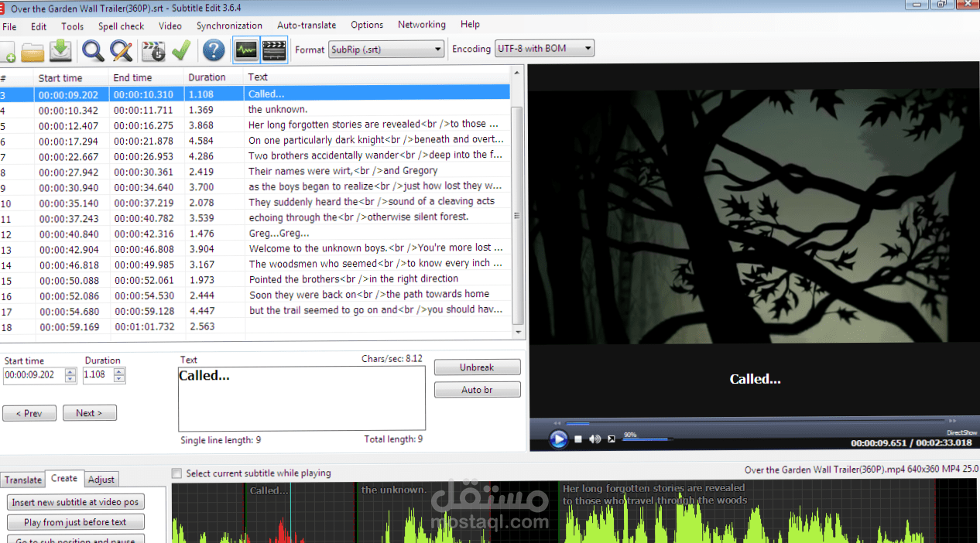The height and width of the screenshot is (543, 980).
Task: Open Visual sync clapperboard icon
Action: [x=154, y=51]
